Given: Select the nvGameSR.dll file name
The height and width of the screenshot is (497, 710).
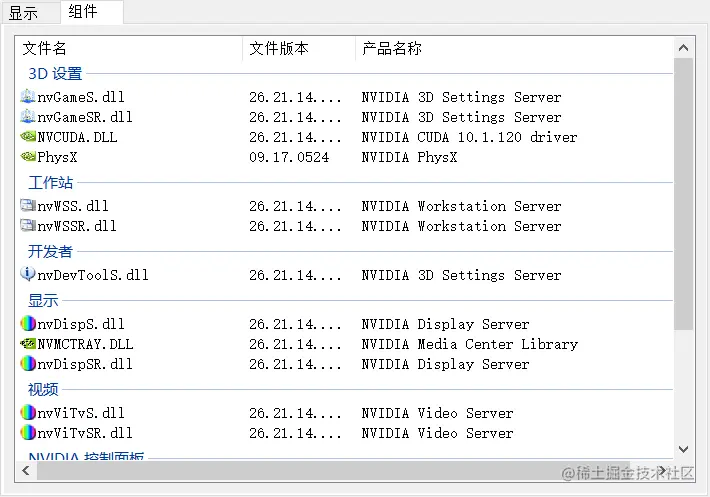Looking at the screenshot, I should [85, 117].
